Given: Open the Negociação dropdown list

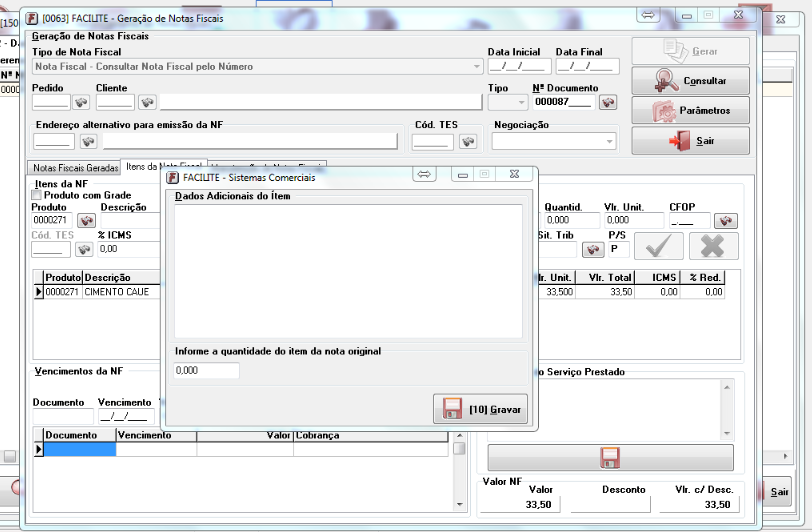Looking at the screenshot, I should pyautogui.click(x=610, y=141).
